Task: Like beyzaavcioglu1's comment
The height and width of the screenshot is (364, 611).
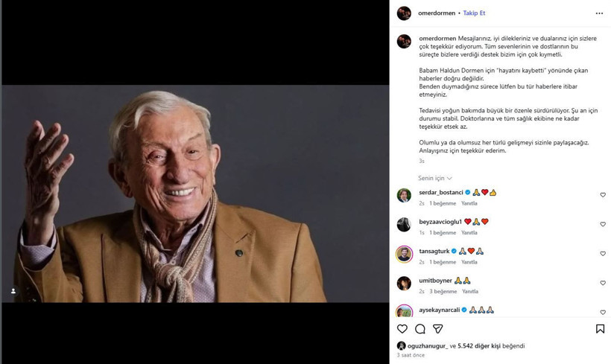Action: pyautogui.click(x=603, y=224)
